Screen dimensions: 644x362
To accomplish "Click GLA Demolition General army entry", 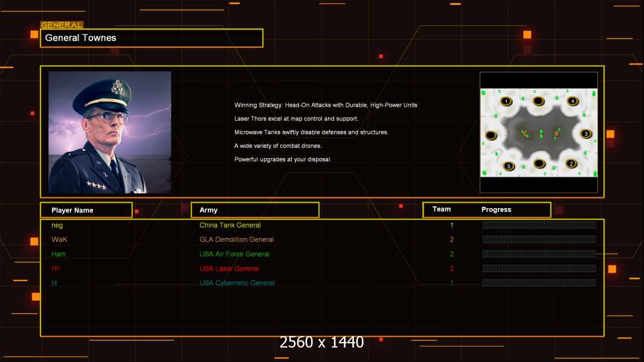I will tap(236, 240).
